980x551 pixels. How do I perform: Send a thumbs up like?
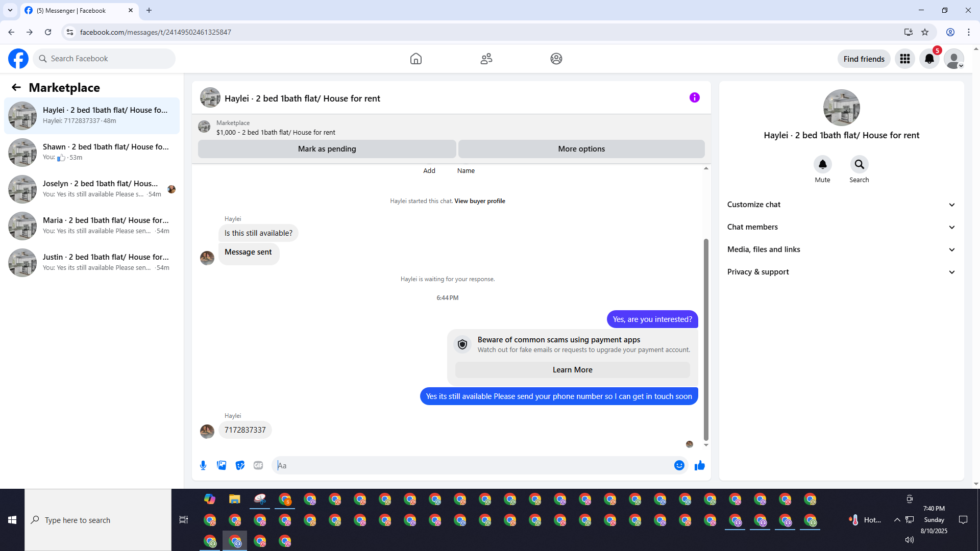pos(699,465)
